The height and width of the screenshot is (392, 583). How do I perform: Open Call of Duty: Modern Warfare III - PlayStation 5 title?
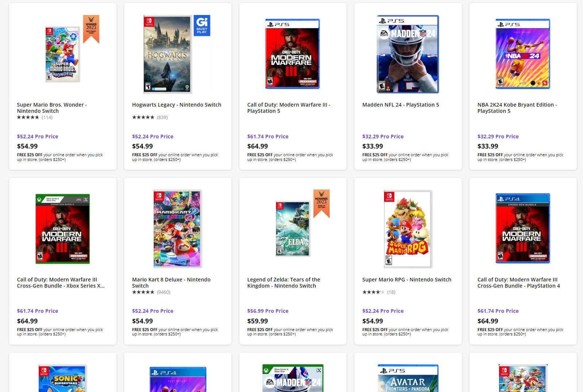[x=288, y=108]
